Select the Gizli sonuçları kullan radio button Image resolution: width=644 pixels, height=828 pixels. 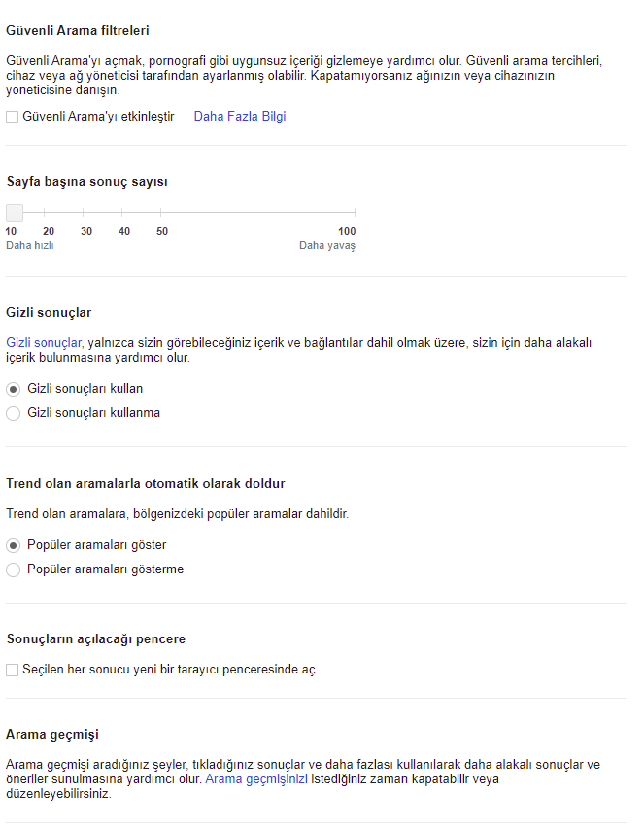14,389
